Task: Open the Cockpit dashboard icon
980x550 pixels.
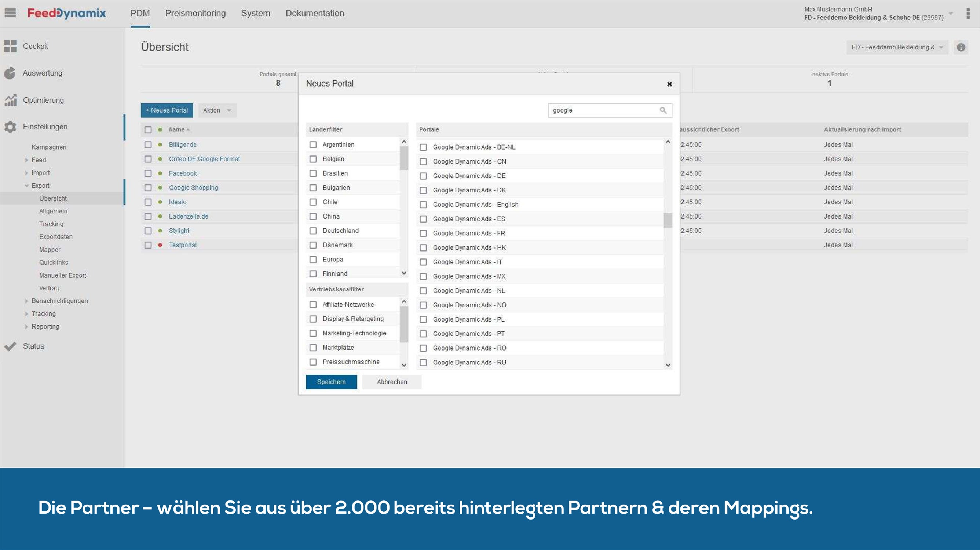Action: [x=10, y=46]
